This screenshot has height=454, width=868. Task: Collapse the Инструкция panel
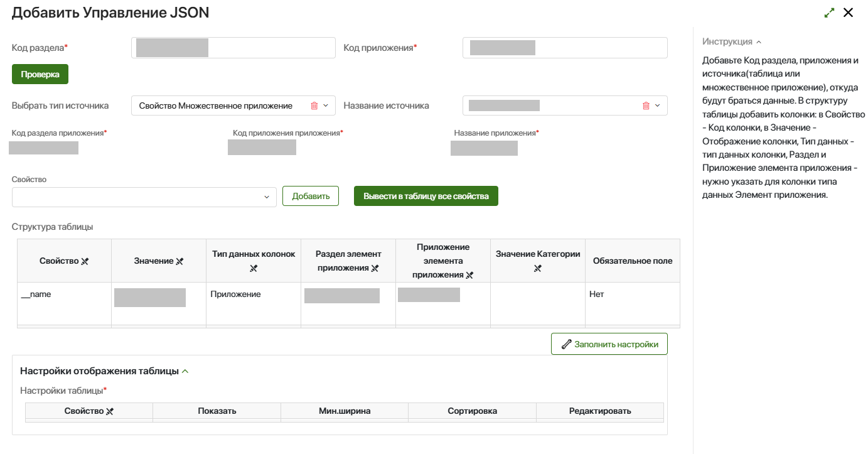click(759, 42)
